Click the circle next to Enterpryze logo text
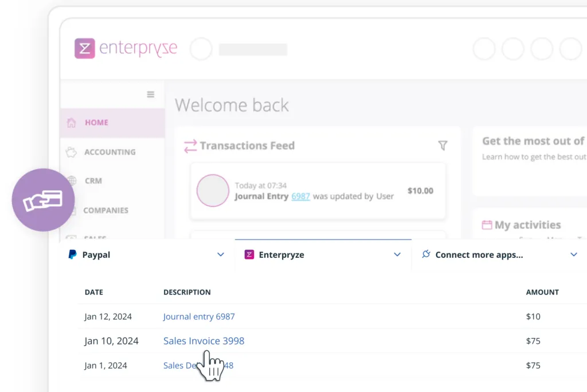Screen dimensions: 587x392 [x=201, y=49]
